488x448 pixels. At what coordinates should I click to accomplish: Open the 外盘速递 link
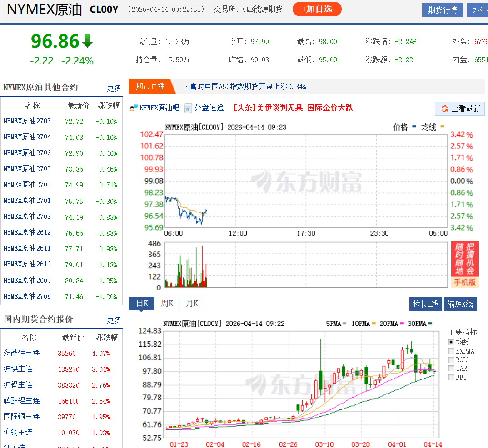(209, 108)
